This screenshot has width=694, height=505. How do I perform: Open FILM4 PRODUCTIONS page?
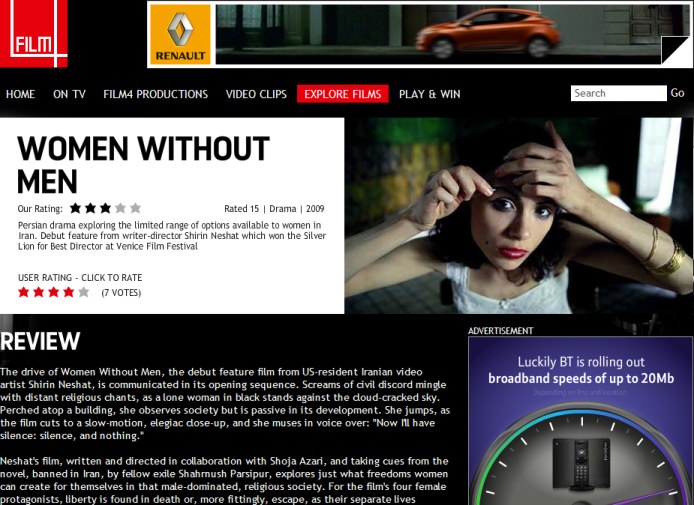coord(155,94)
